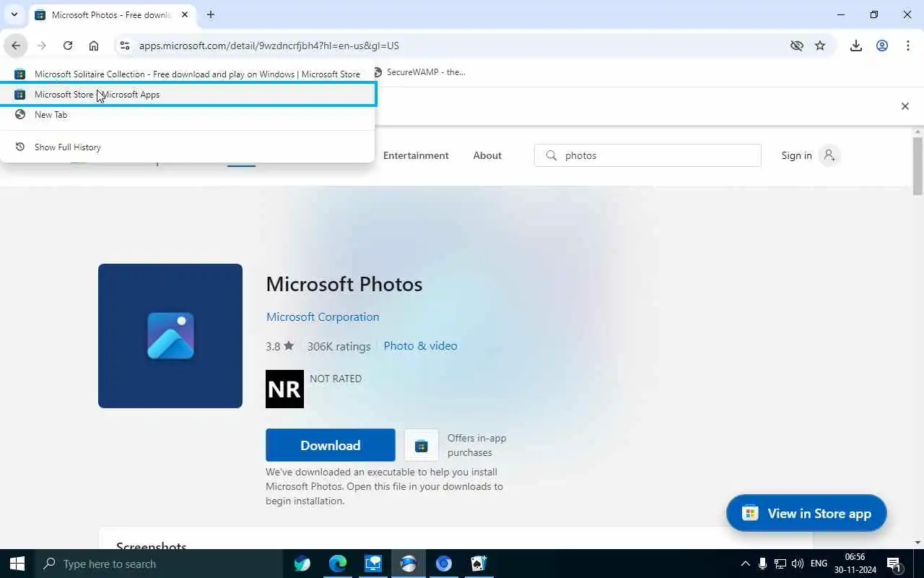Open the browser downloads icon
This screenshot has width=924, height=578.
856,46
